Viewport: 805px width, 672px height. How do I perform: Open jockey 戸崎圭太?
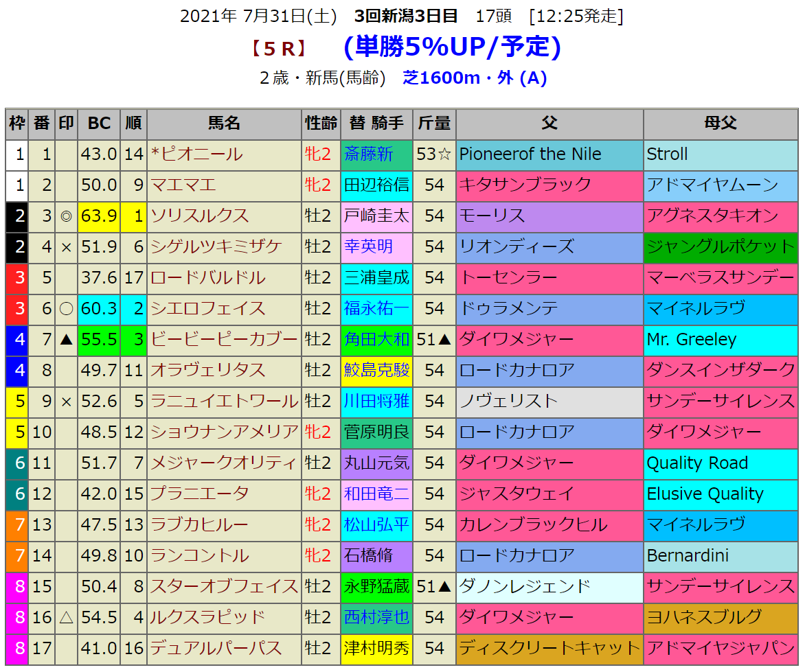(376, 216)
